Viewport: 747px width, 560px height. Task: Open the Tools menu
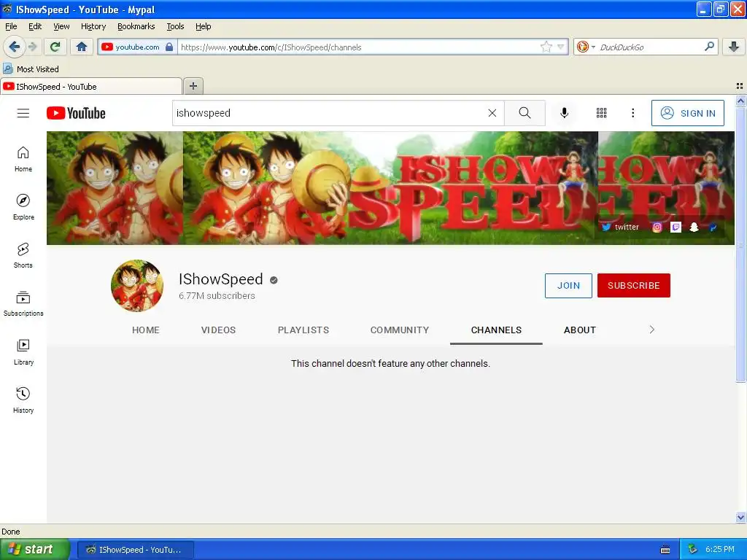(x=175, y=26)
